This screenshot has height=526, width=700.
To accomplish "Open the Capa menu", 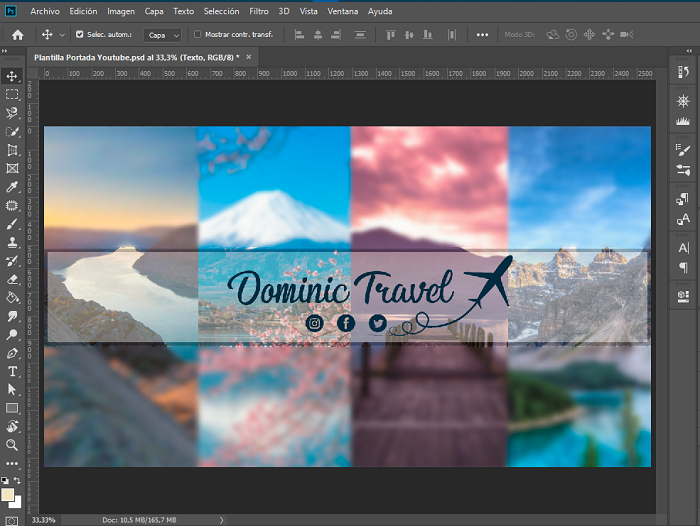I will pyautogui.click(x=154, y=11).
